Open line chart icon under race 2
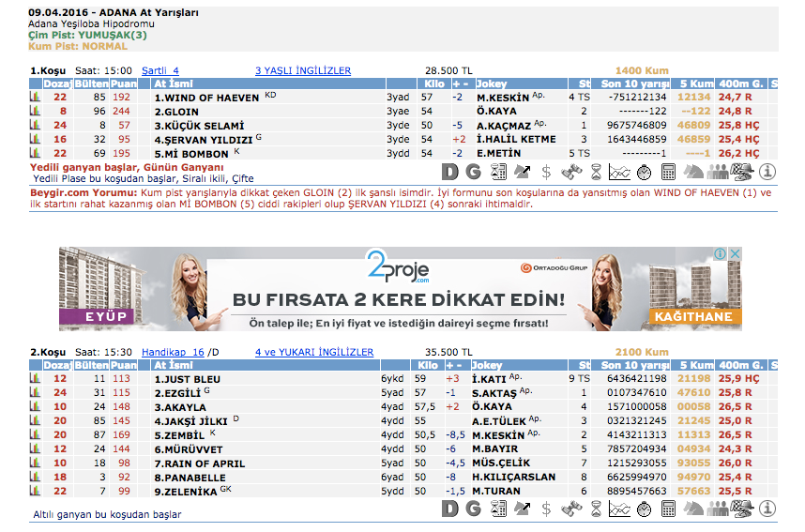Image resolution: width=805 pixels, height=532 pixels. (619, 509)
